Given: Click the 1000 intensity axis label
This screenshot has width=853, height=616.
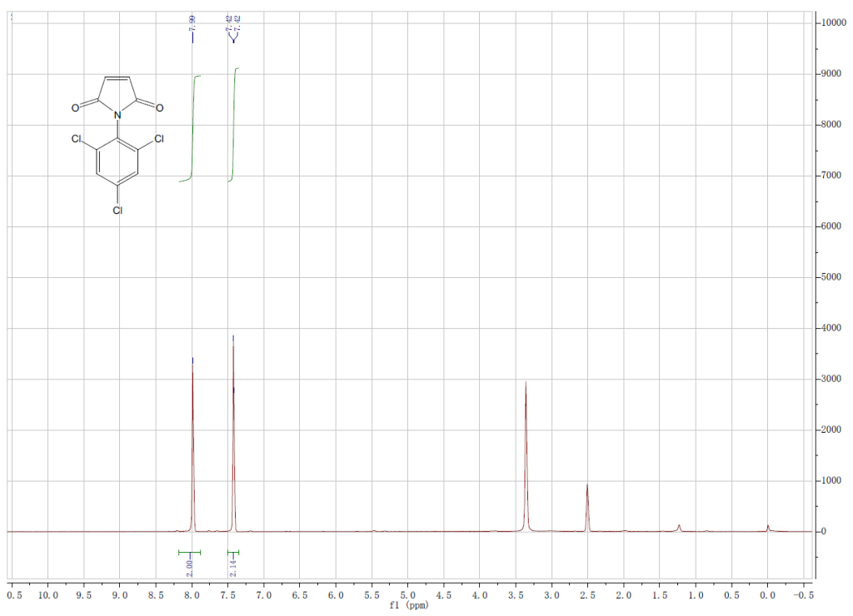Looking at the screenshot, I should pyautogui.click(x=831, y=480).
